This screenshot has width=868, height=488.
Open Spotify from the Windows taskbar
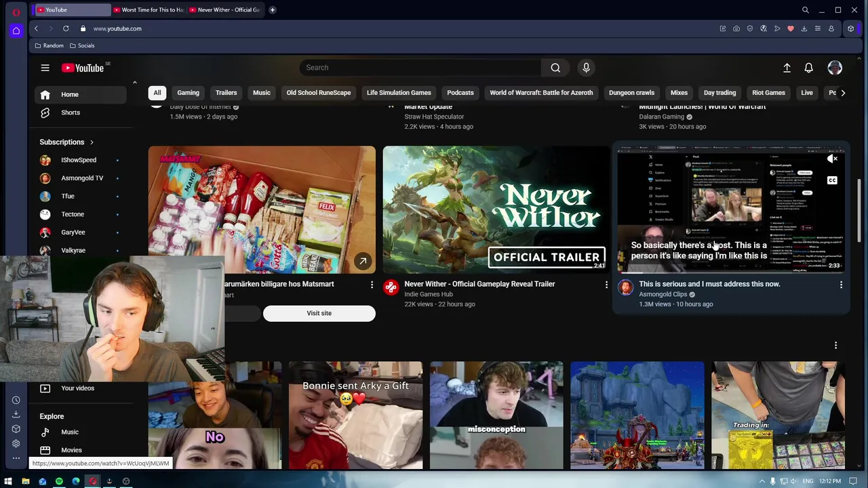tap(59, 481)
